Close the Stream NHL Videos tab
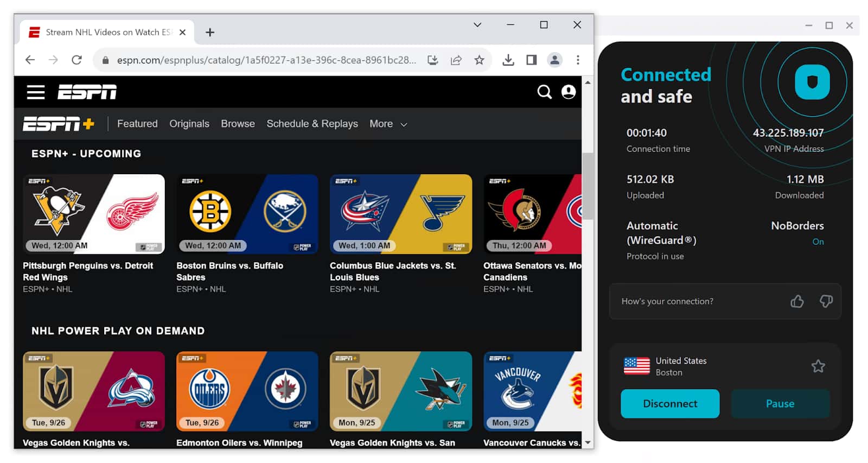 pos(182,33)
